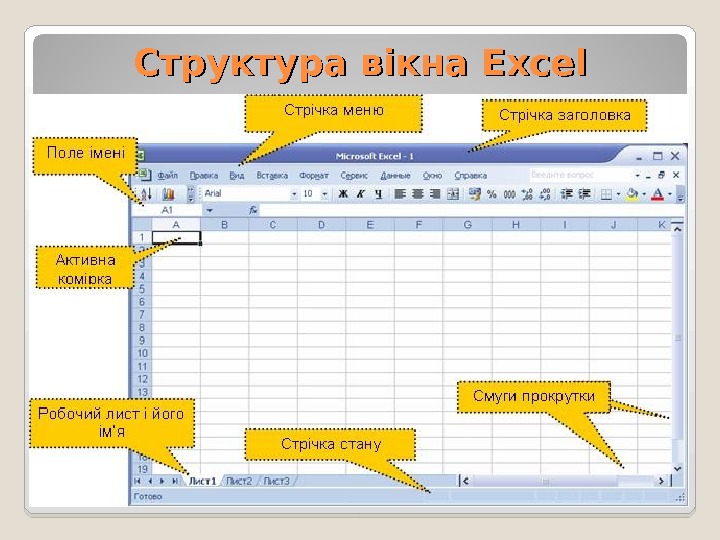Click vertical scrollbar down arrow
The height and width of the screenshot is (540, 720).
677,469
